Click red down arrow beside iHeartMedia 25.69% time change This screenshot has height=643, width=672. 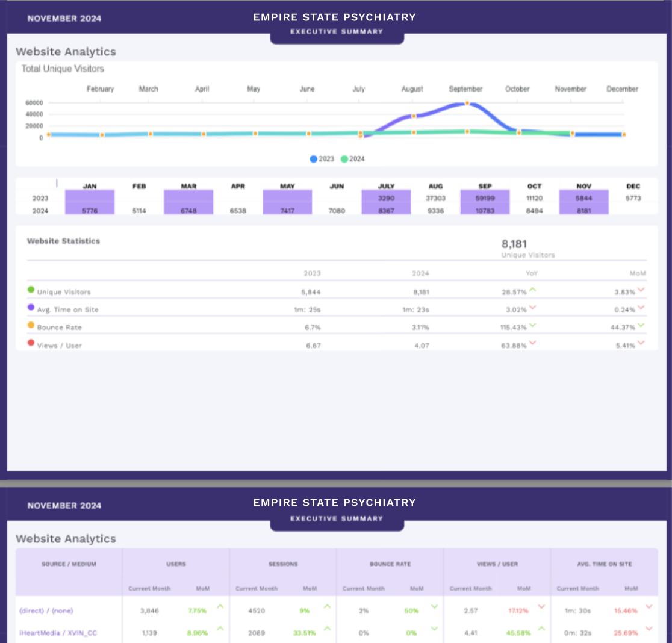649,629
